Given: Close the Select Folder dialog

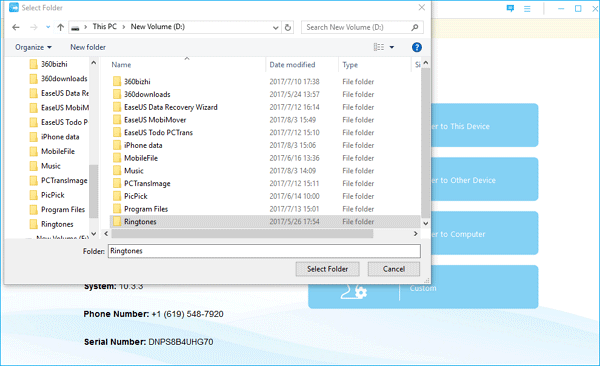Looking at the screenshot, I should (421, 7).
